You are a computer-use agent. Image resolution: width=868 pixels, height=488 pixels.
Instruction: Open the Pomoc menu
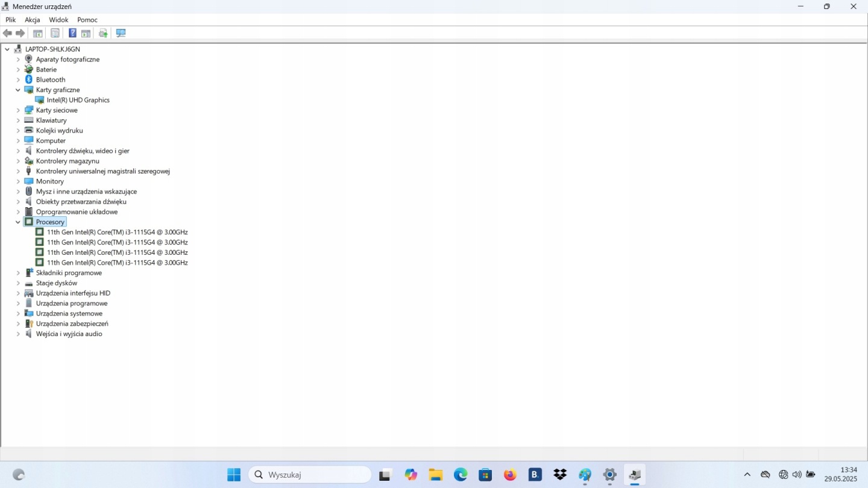(87, 20)
